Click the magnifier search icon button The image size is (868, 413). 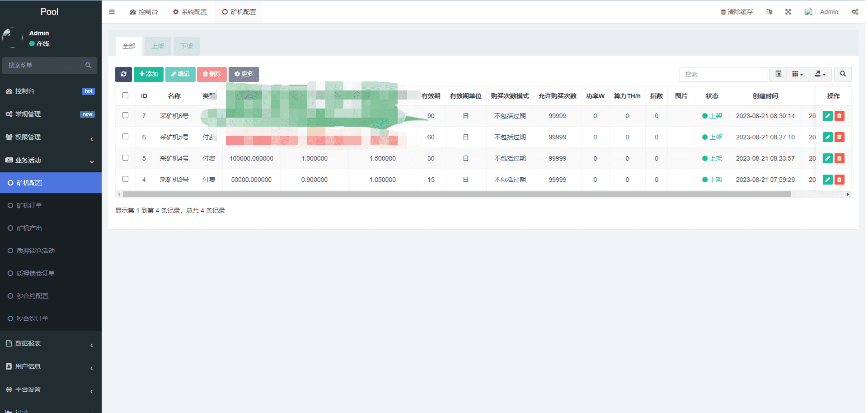click(843, 74)
